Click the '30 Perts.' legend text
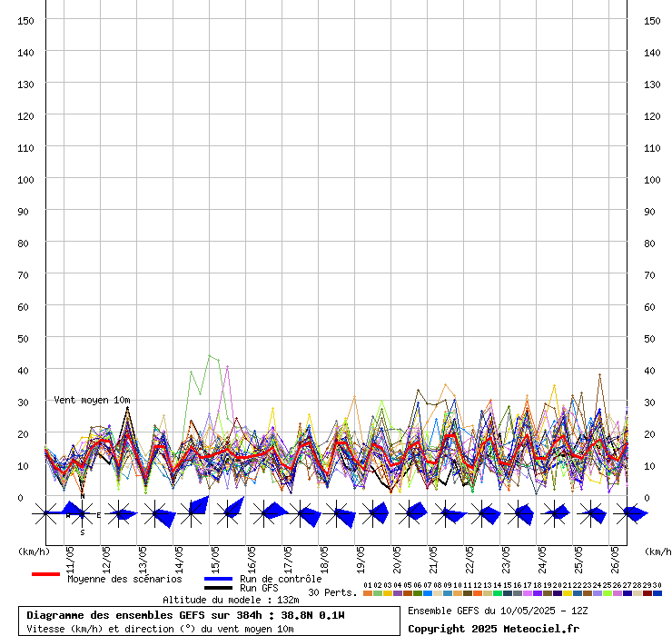 [332, 592]
